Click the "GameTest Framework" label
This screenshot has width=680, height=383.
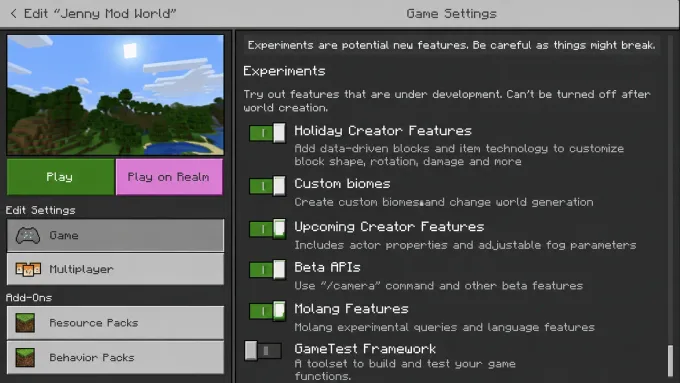[365, 349]
